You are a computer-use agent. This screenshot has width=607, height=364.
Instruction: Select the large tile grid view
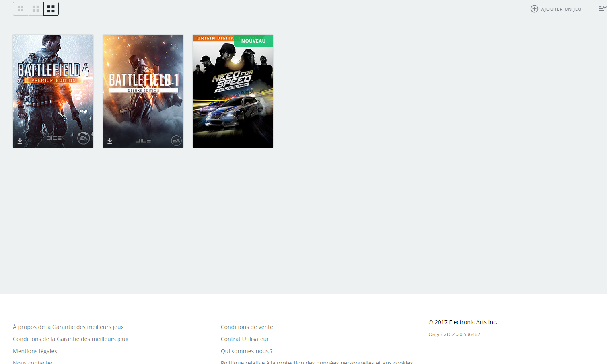point(51,9)
